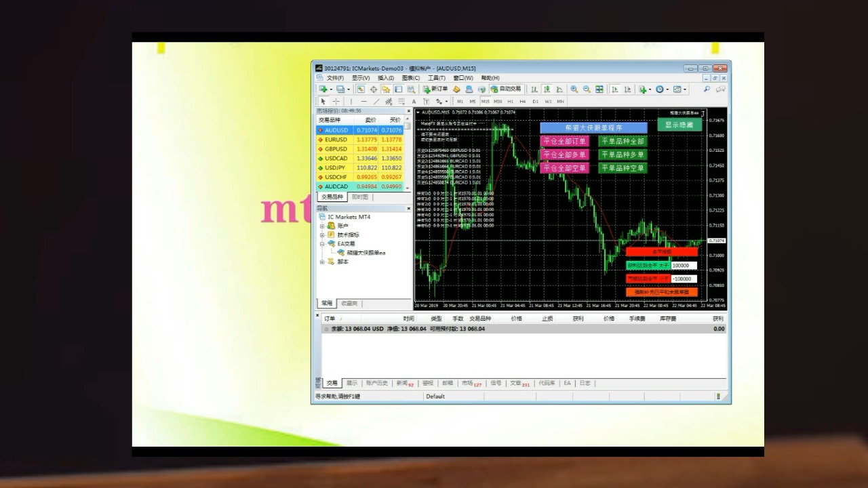868x488 pixels.
Task: Switch to M30 timeframe
Action: (x=498, y=102)
